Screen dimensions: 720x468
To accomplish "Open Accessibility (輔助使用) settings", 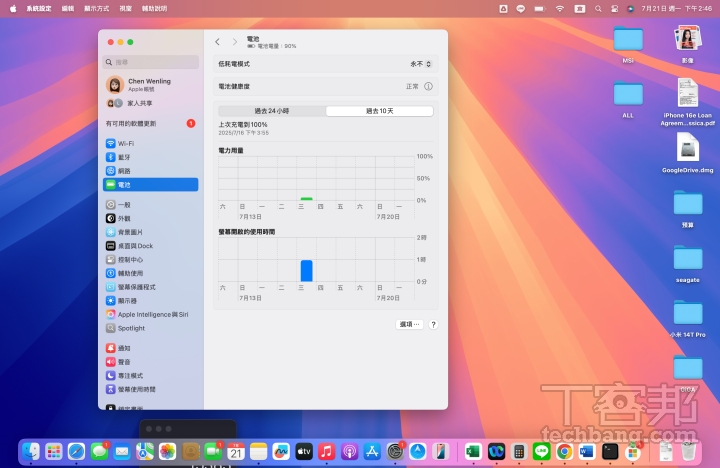I will pos(151,273).
